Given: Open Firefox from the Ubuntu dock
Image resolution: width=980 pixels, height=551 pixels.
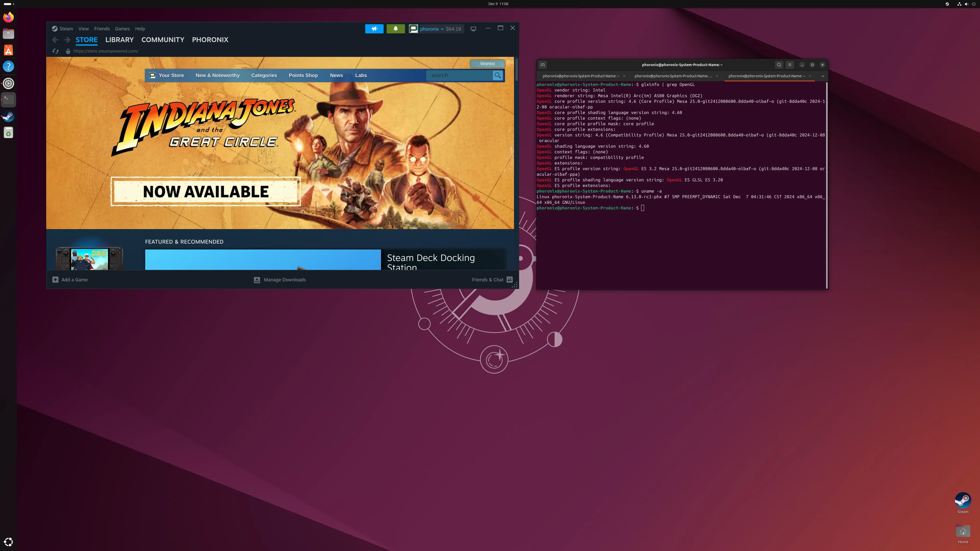Looking at the screenshot, I should pyautogui.click(x=8, y=17).
